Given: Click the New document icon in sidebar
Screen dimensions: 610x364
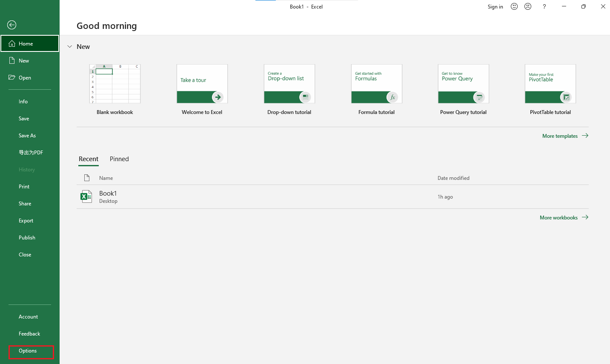Looking at the screenshot, I should click(12, 61).
